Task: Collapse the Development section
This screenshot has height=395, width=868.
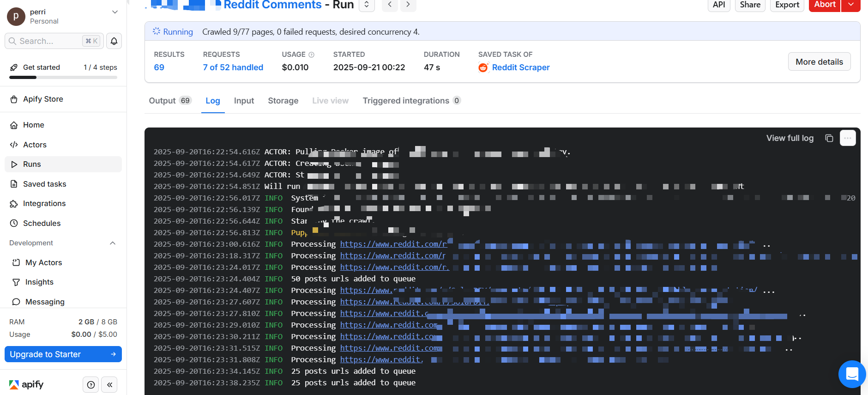Action: click(112, 243)
